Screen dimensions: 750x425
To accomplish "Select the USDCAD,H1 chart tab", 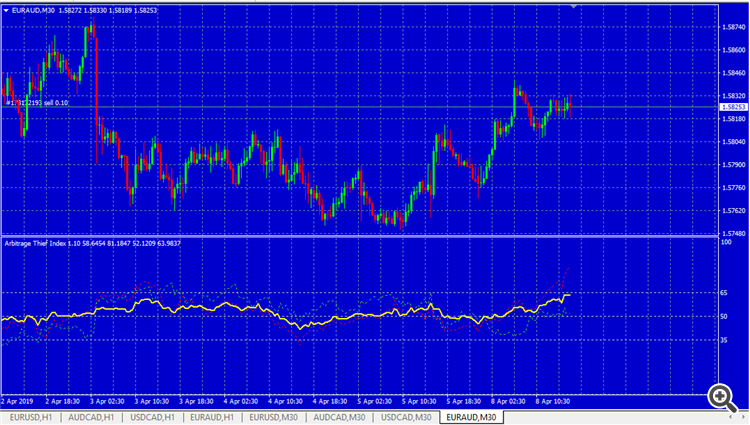I will click(153, 417).
